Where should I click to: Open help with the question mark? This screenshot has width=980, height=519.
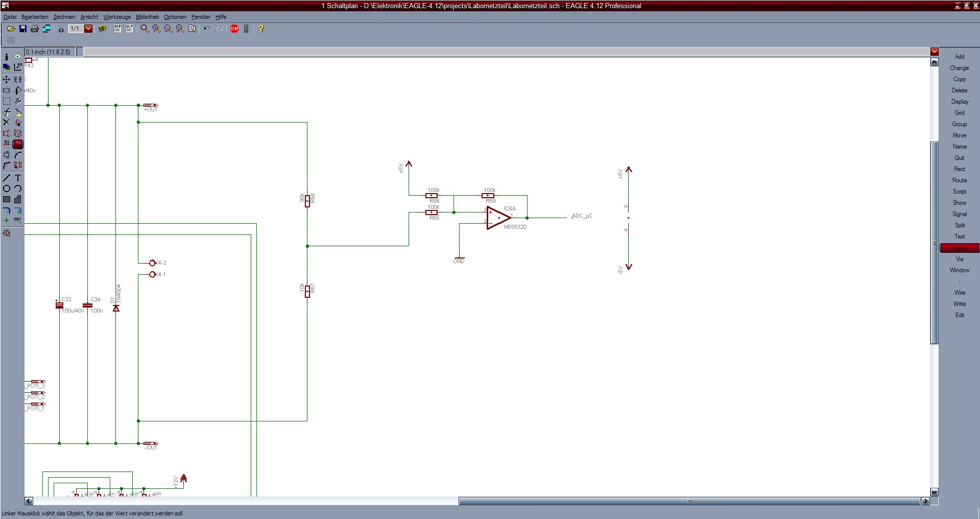[261, 29]
